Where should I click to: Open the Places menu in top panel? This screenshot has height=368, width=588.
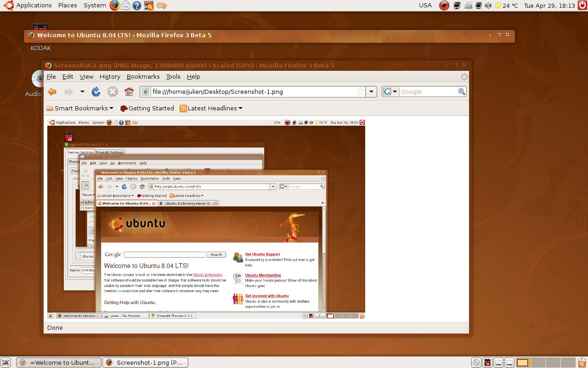(x=68, y=5)
